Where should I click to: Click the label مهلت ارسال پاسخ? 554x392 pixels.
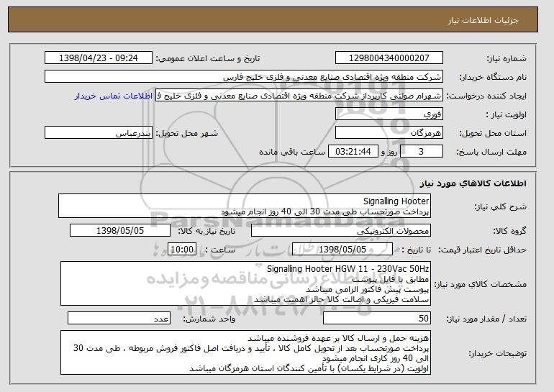tap(491, 152)
